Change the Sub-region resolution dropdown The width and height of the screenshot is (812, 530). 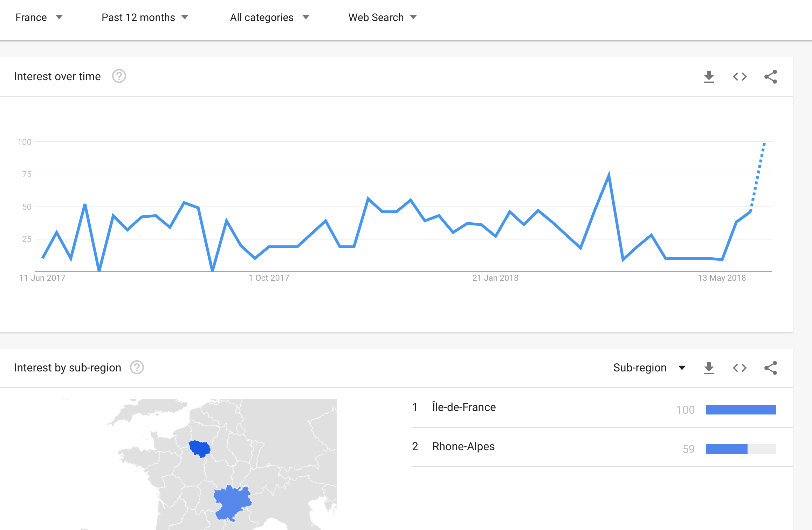point(649,368)
